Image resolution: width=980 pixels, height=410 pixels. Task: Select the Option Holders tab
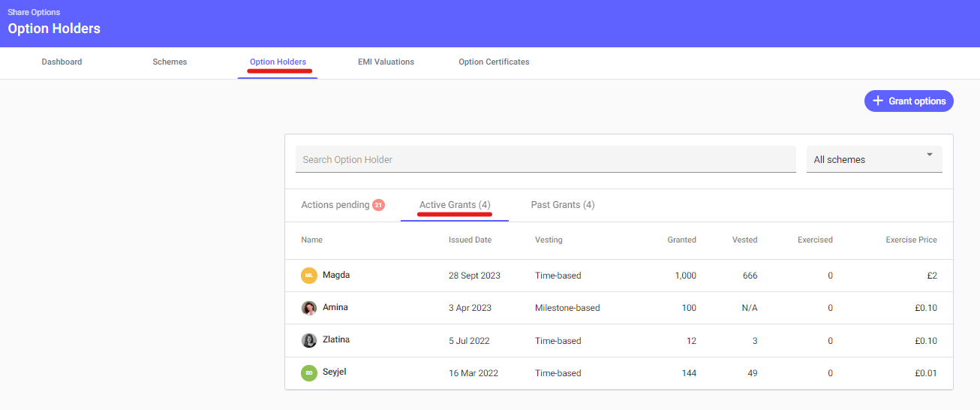pyautogui.click(x=278, y=62)
